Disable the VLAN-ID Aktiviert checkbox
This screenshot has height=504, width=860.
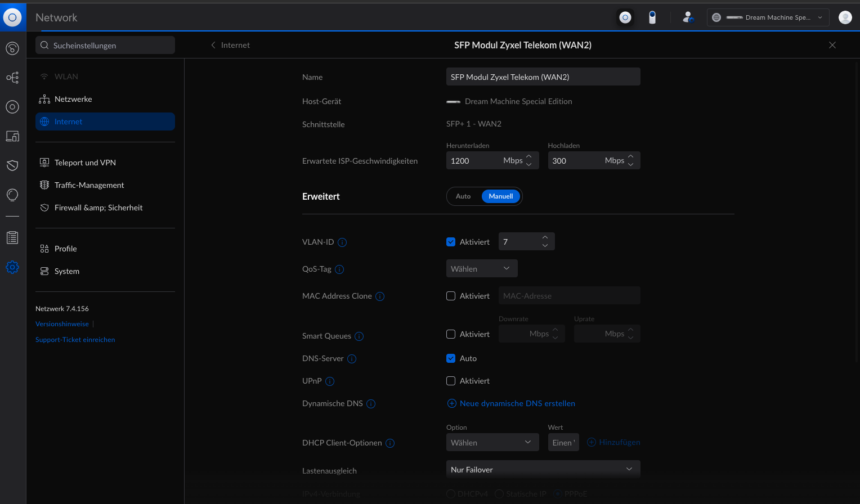tap(451, 242)
